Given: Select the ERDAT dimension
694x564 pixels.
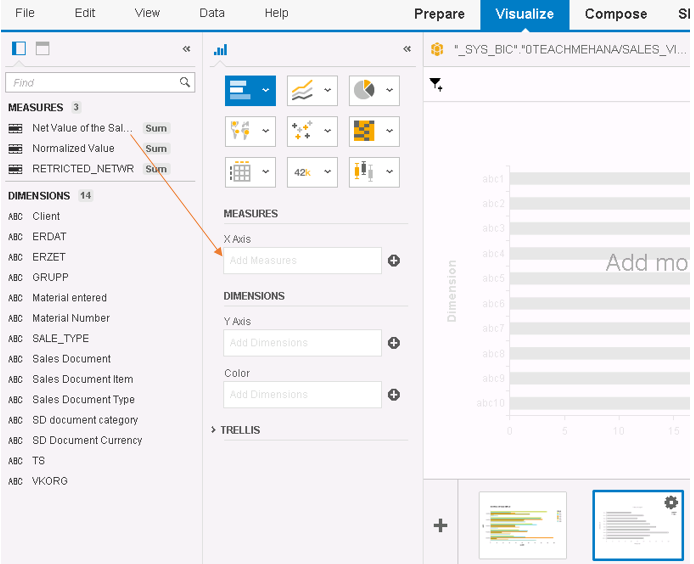Looking at the screenshot, I should pyautogui.click(x=49, y=237).
